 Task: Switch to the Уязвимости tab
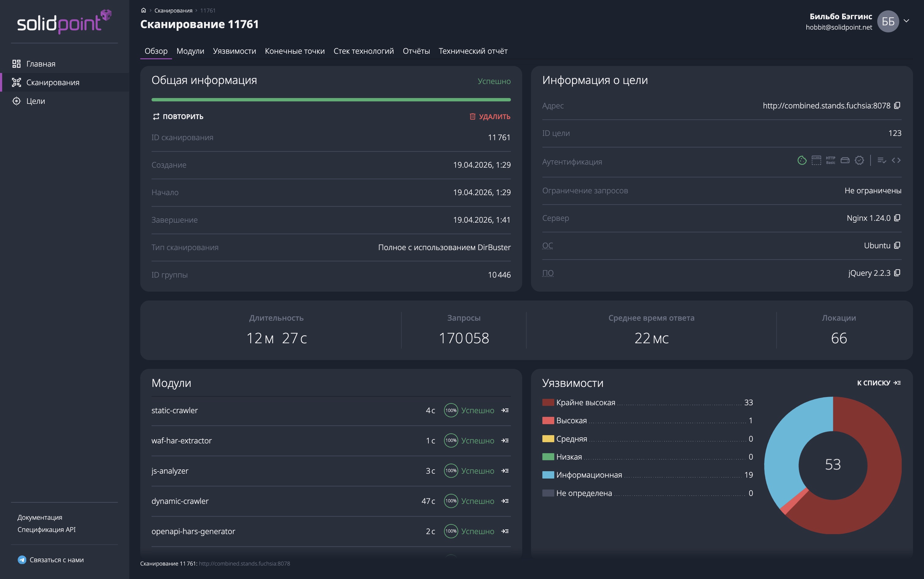click(234, 51)
